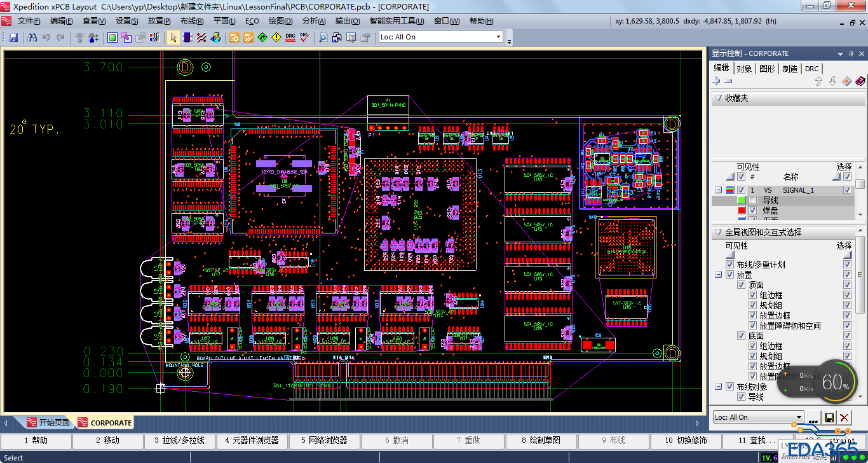Toggle 布线/多重计划 visibility checkbox
Image resolution: width=868 pixels, height=463 pixels.
click(730, 265)
